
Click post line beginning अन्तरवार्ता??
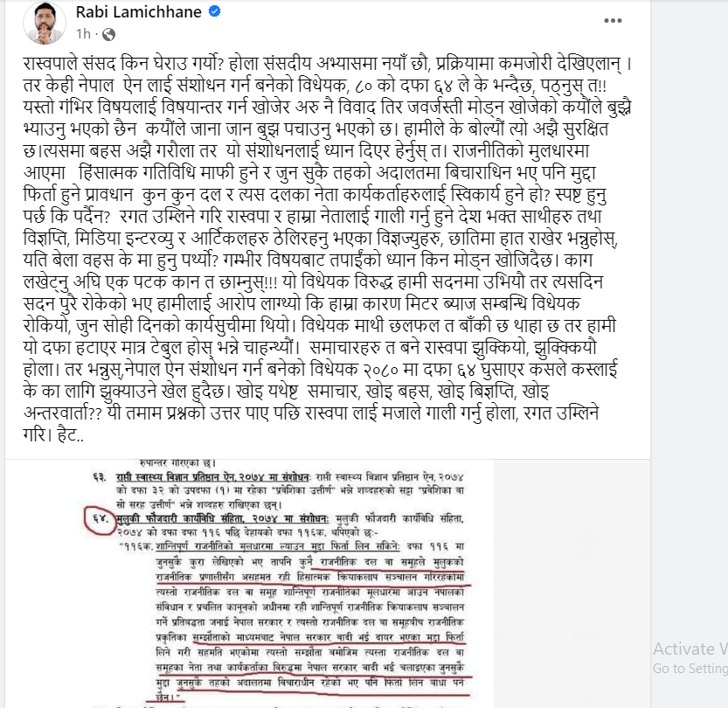point(311,413)
